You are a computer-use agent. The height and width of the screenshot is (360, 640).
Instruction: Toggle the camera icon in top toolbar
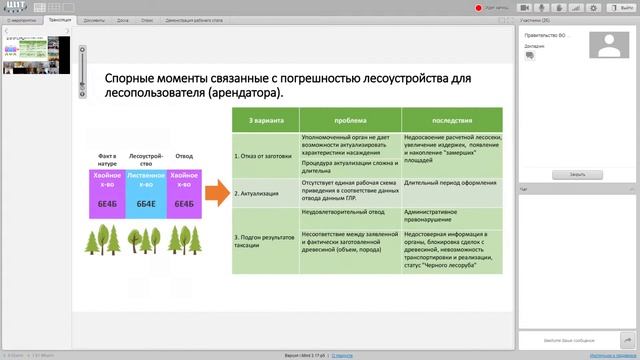[524, 8]
